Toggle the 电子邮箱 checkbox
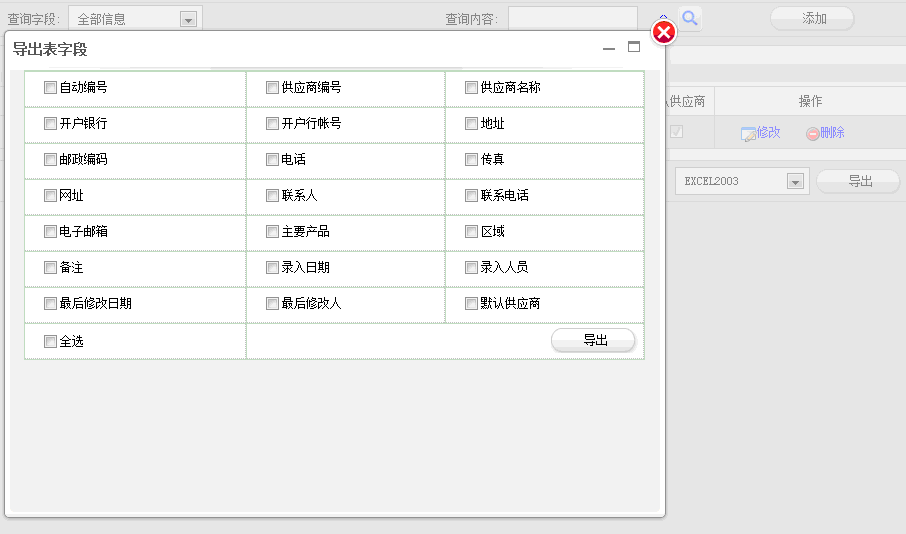The image size is (906, 534). coord(51,232)
